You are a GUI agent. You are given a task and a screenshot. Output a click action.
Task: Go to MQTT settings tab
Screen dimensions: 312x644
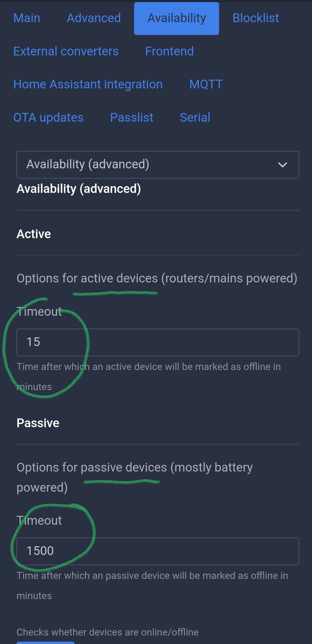tap(206, 84)
